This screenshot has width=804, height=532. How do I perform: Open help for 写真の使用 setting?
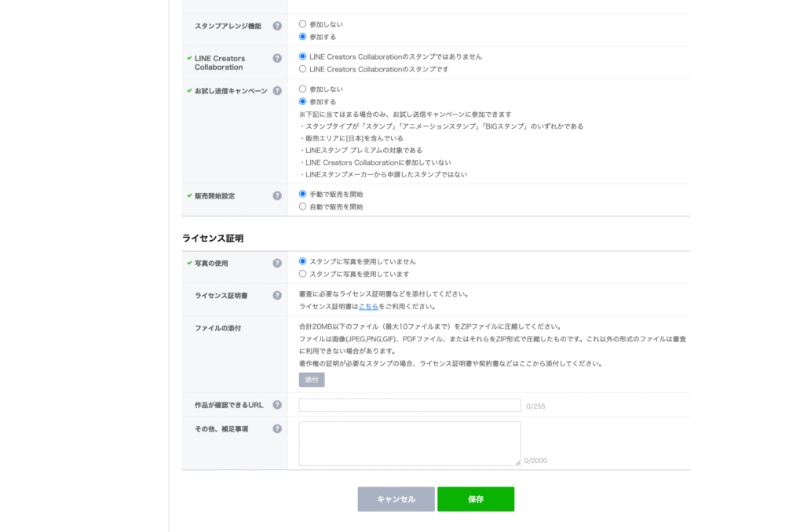277,262
